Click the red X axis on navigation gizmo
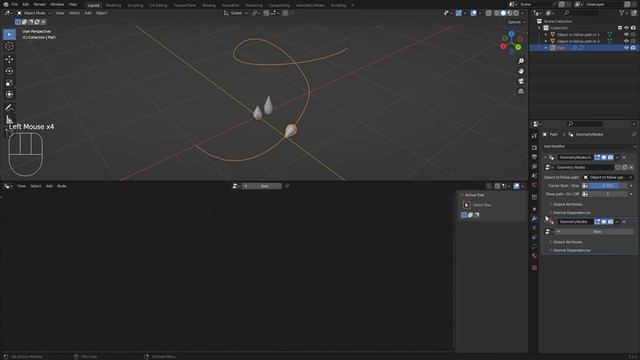This screenshot has width=640, height=360. pyautogui.click(x=503, y=47)
